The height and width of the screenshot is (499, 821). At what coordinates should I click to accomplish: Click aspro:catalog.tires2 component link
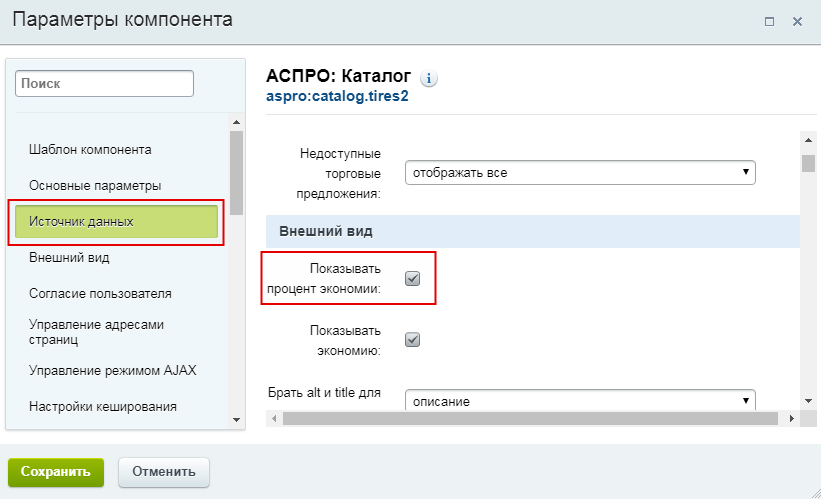(x=337, y=96)
